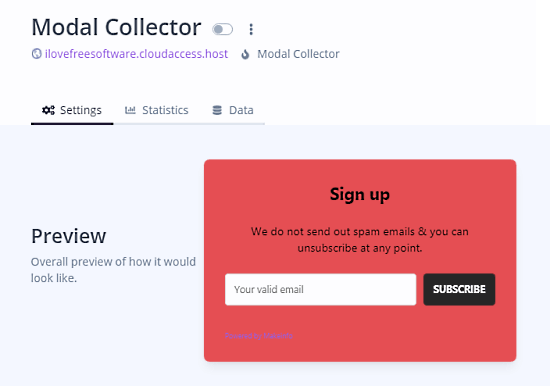The width and height of the screenshot is (550, 386).
Task: Click the SUBSCRIBE button
Action: [459, 290]
